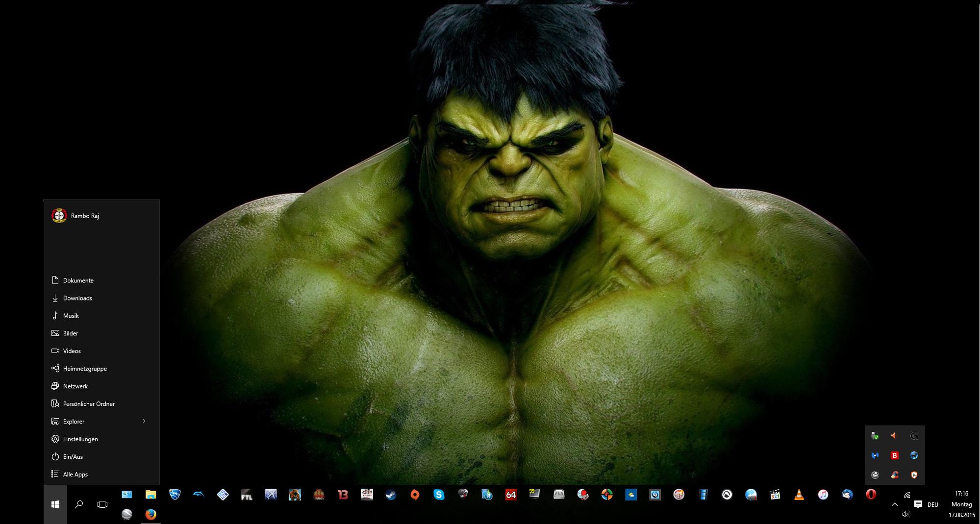Open the red 13 game taskbar icon
Screen dimensions: 980x524
coord(343,495)
